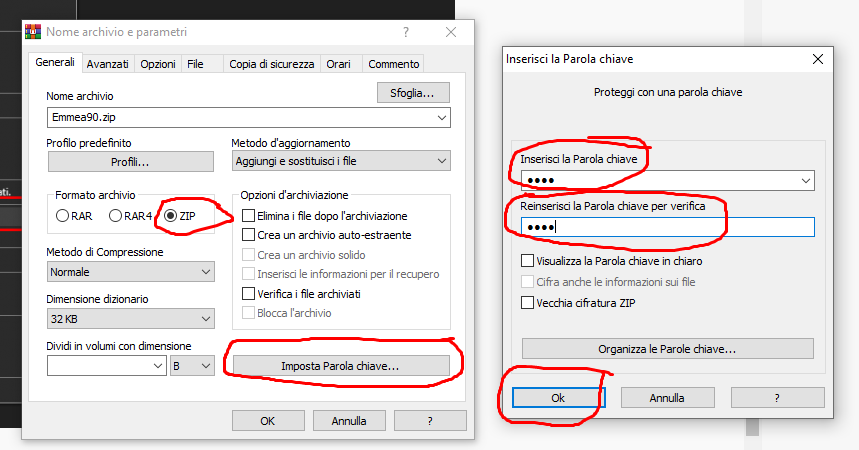Go to the Commento tab

(393, 64)
